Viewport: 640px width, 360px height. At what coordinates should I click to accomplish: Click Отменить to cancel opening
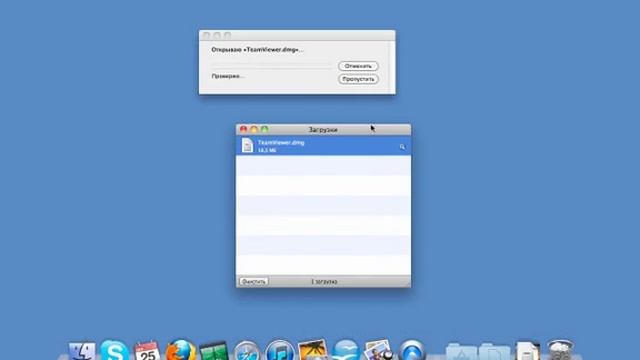pyautogui.click(x=358, y=66)
